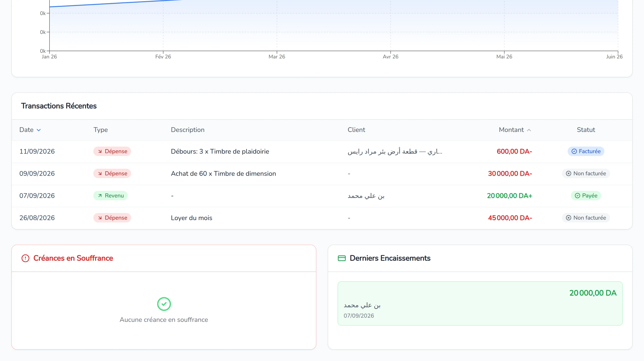Screen dimensions: 644x361
Task: Sort transactions by Date chevron
Action: pos(39,130)
